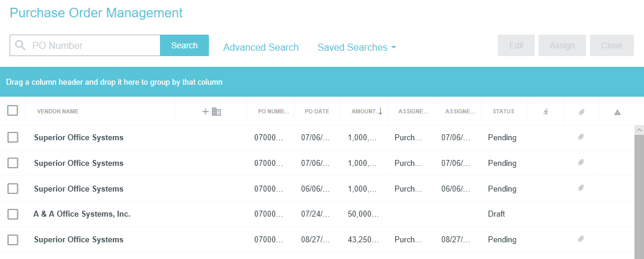
Task: Expand the Saved Searches dropdown
Action: [x=356, y=47]
